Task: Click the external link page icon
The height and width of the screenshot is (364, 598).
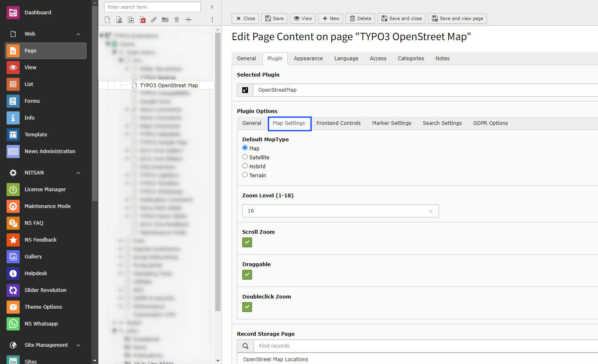Action: click(154, 20)
